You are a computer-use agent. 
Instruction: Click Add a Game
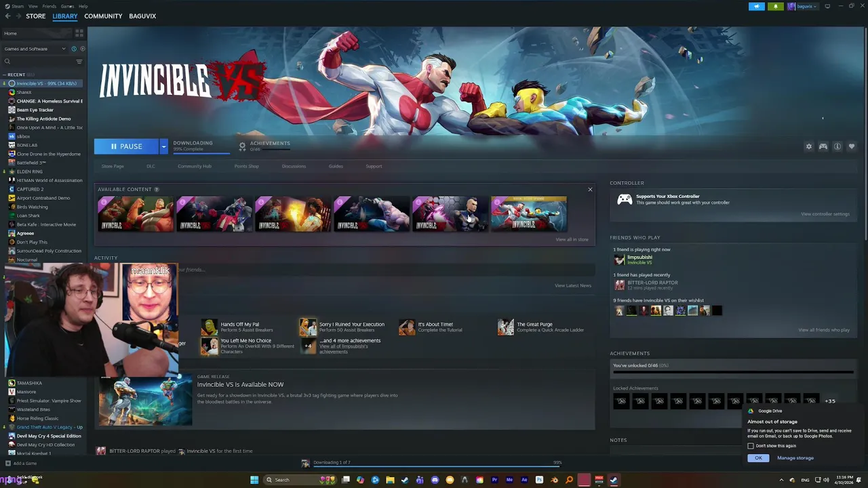click(x=20, y=464)
